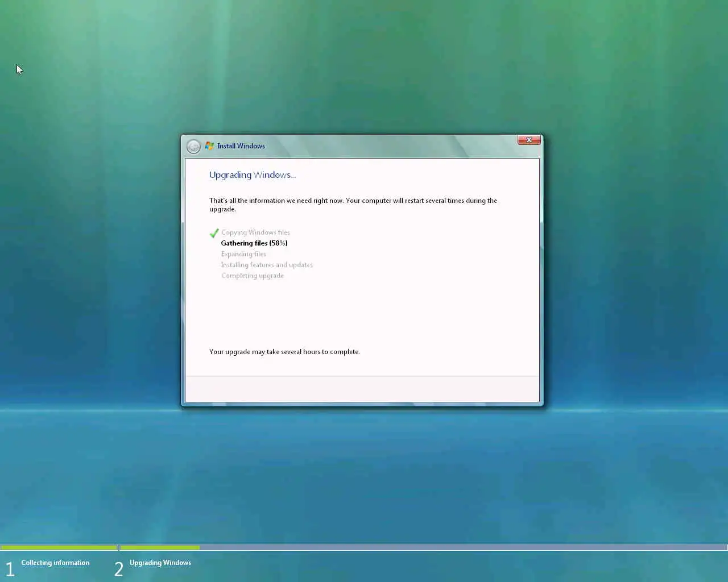Click 'Completing upgrade' step
The height and width of the screenshot is (582, 728).
point(253,276)
